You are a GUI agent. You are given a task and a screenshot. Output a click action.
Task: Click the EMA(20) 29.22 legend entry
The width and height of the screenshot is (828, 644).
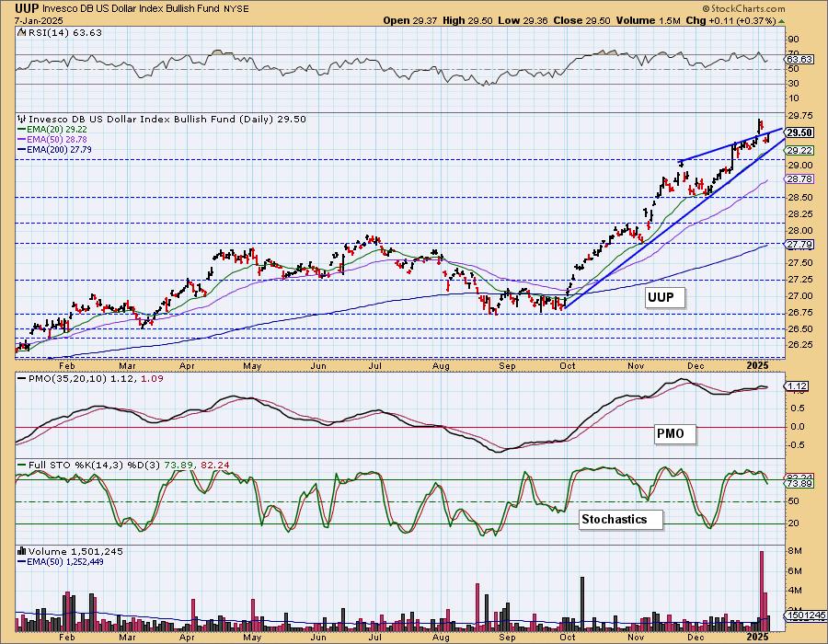(52, 130)
